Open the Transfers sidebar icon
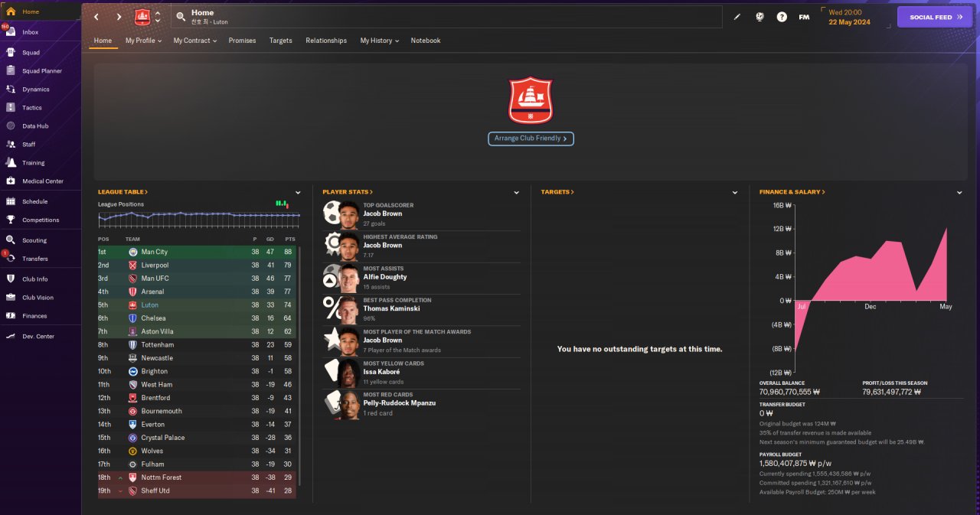This screenshot has height=515, width=980. [11, 259]
